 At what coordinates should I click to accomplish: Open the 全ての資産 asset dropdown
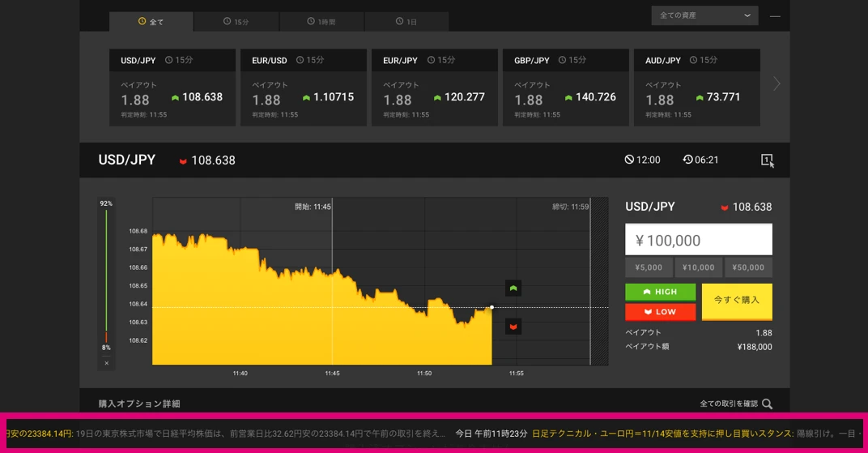click(x=704, y=15)
